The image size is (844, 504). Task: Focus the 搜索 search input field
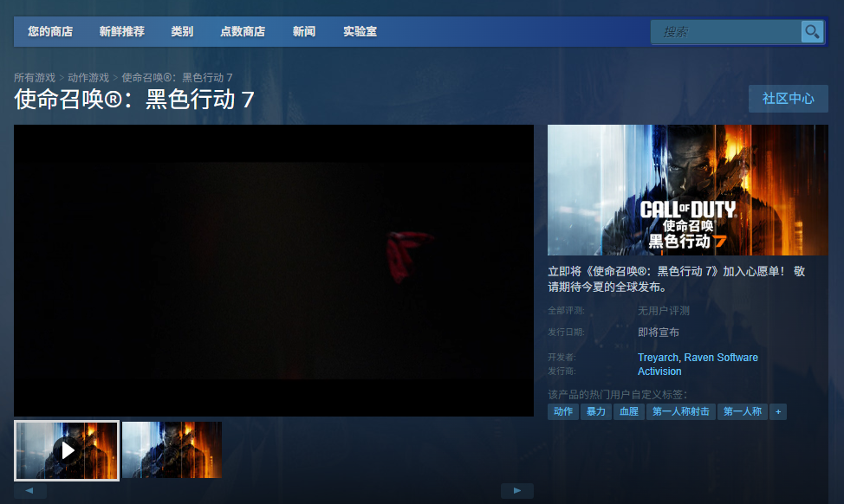[726, 32]
